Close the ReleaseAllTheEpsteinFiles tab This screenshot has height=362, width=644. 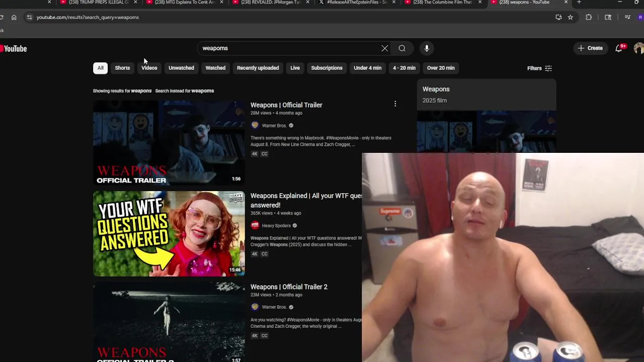pyautogui.click(x=394, y=3)
